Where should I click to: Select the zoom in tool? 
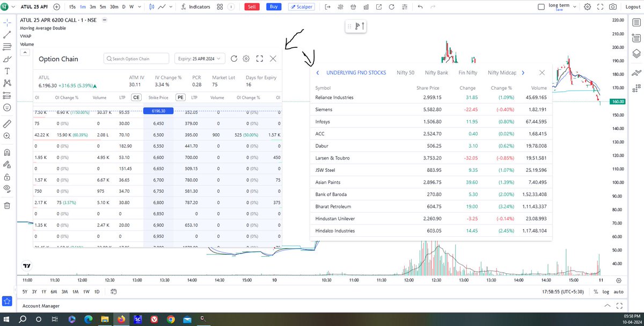coord(7,136)
